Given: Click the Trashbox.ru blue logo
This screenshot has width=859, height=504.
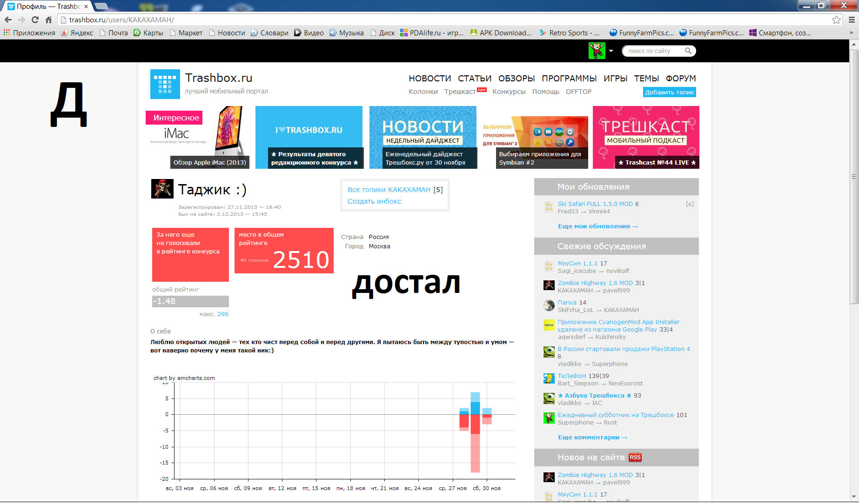Looking at the screenshot, I should point(165,84).
